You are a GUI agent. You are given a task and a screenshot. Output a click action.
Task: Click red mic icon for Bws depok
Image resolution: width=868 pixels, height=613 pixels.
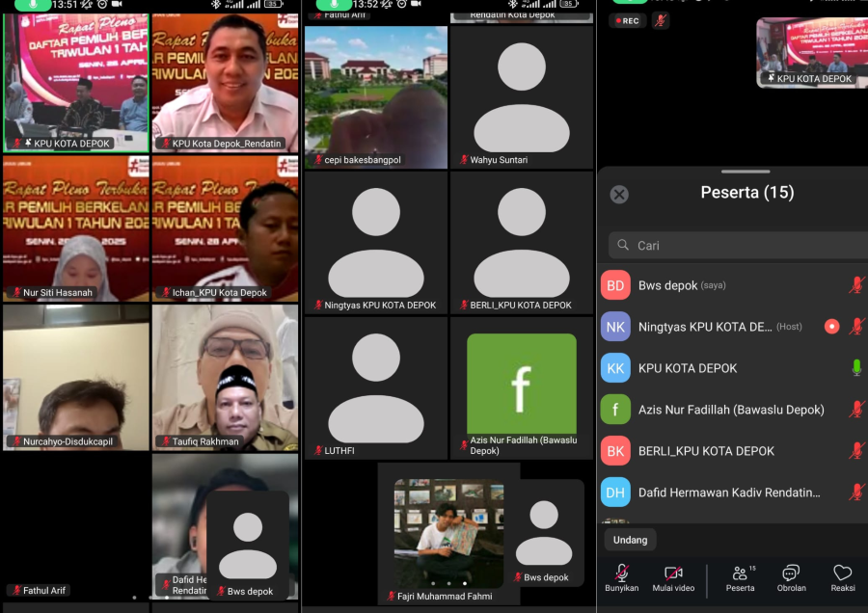point(855,285)
